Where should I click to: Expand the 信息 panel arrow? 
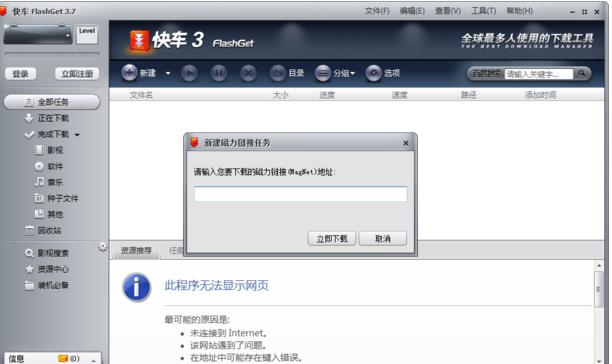pyautogui.click(x=93, y=360)
